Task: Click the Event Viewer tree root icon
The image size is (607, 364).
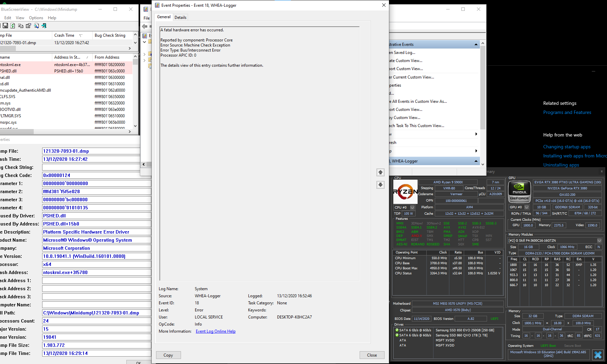Action: (145, 36)
